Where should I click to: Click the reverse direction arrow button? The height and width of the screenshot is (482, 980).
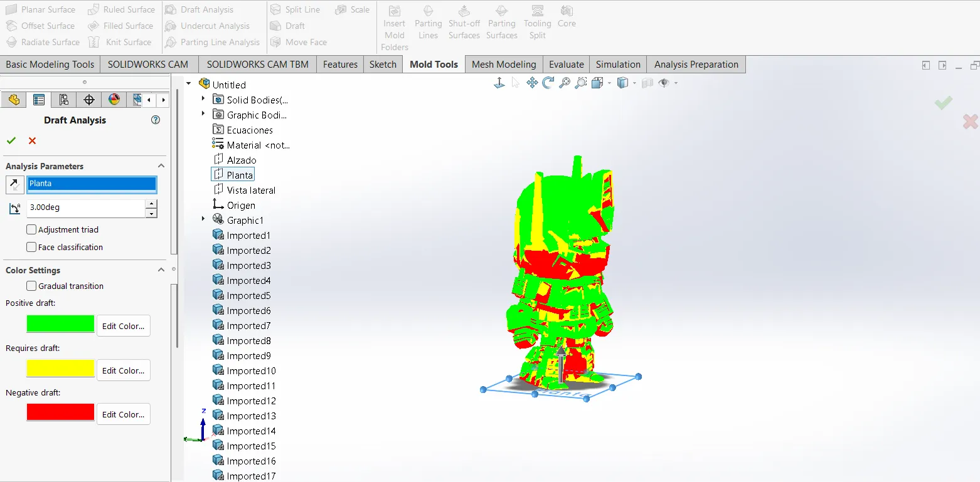point(15,185)
